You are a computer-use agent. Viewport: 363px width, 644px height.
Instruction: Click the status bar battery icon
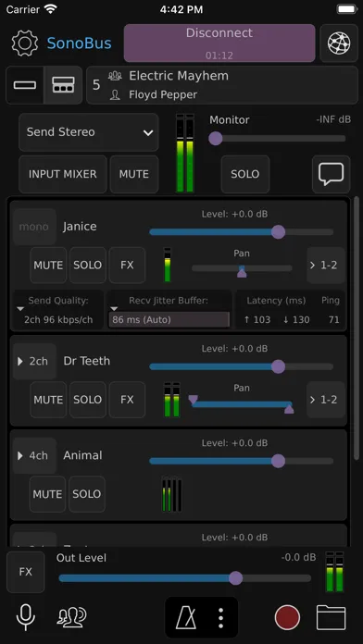(347, 9)
